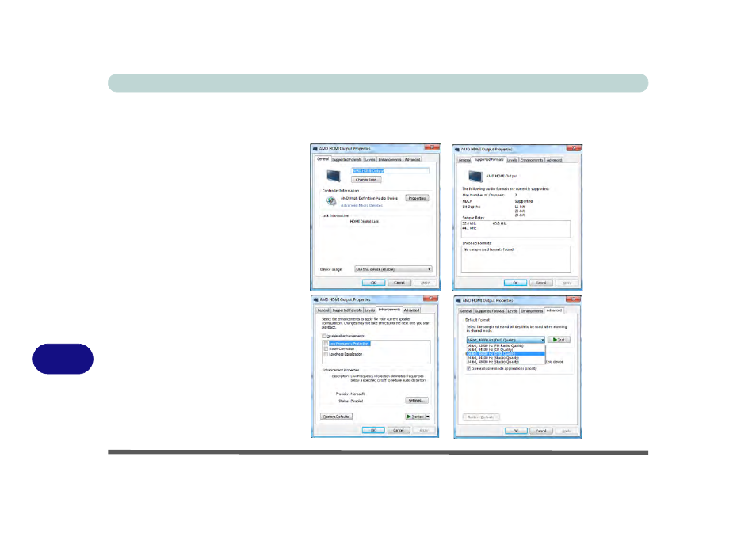Click the No compressed formats found text
Viewport: 756px width, 533px height.
click(x=489, y=249)
